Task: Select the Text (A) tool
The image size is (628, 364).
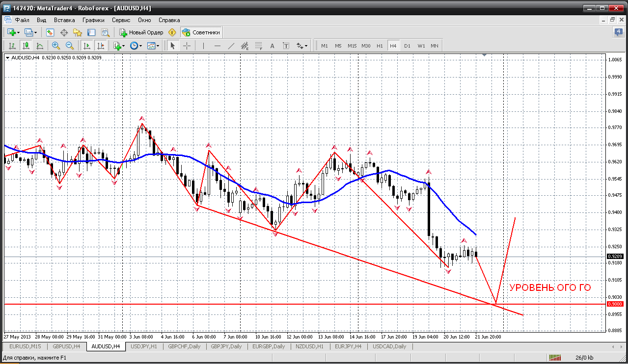Action: (273, 46)
